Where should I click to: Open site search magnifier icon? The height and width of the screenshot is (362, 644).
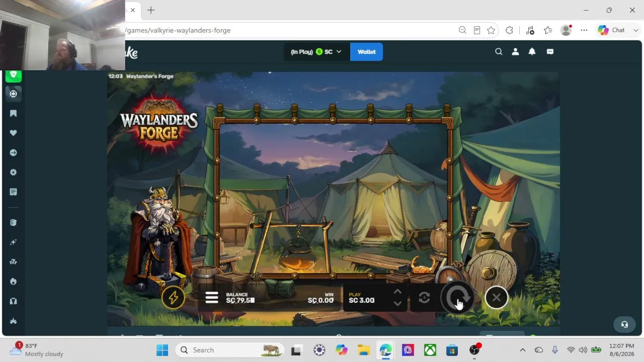499,51
